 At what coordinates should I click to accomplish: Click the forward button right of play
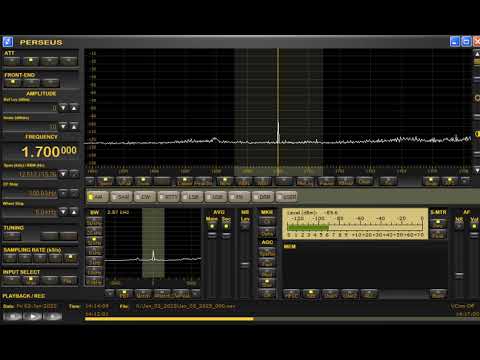point(53,316)
